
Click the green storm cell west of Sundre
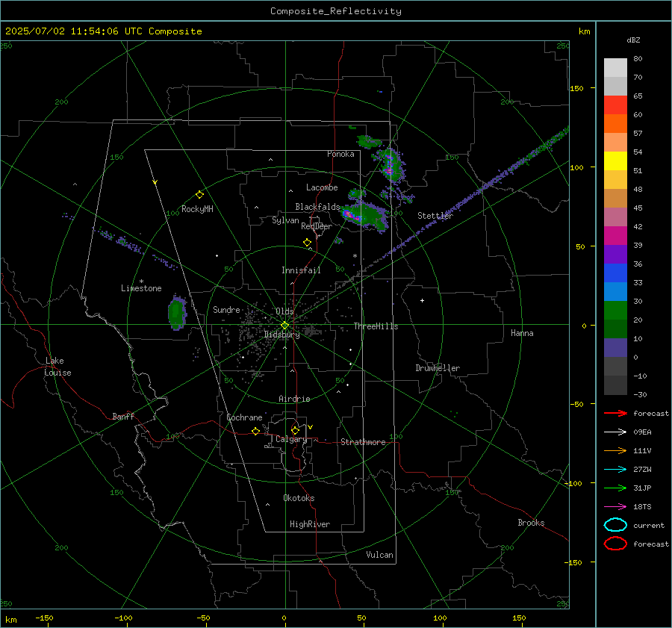point(177,312)
